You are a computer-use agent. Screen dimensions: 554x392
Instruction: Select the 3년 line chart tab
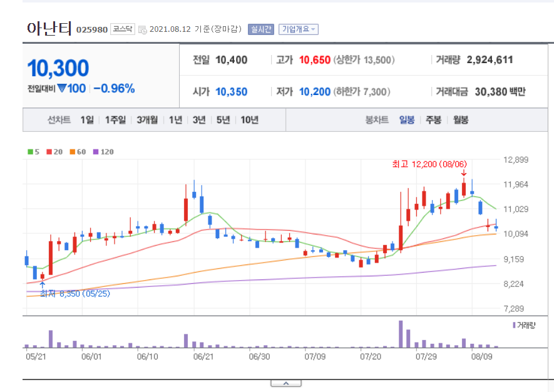point(199,120)
